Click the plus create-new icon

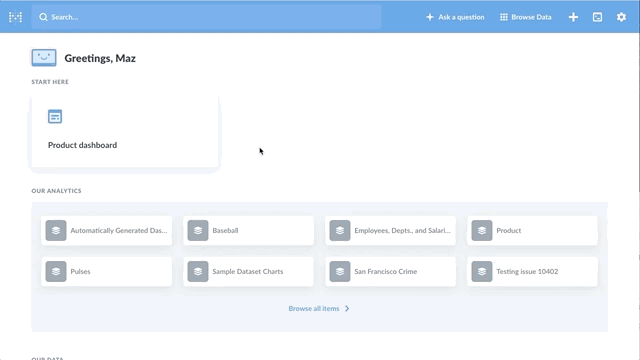[573, 17]
